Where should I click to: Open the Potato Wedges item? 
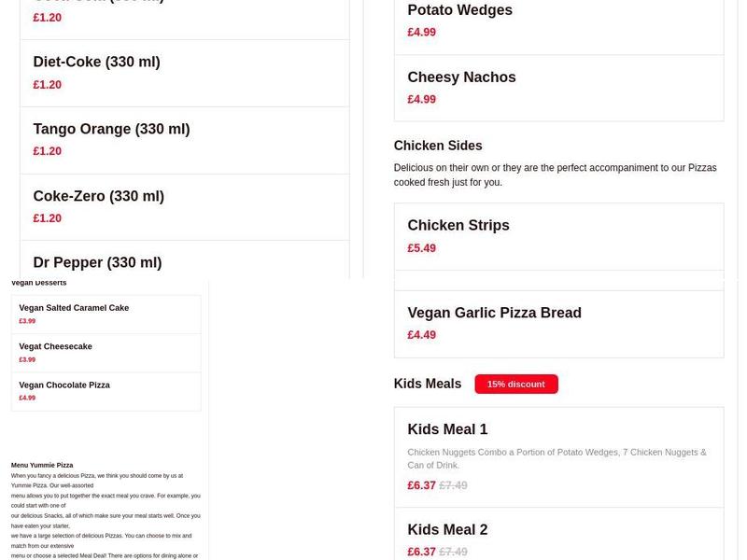coord(459,10)
